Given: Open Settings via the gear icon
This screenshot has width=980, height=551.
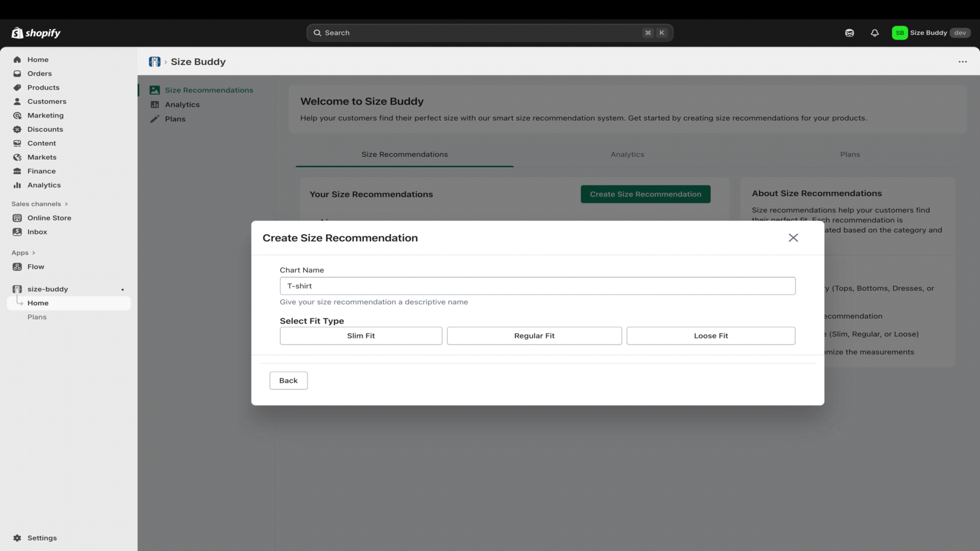Looking at the screenshot, I should pyautogui.click(x=17, y=538).
